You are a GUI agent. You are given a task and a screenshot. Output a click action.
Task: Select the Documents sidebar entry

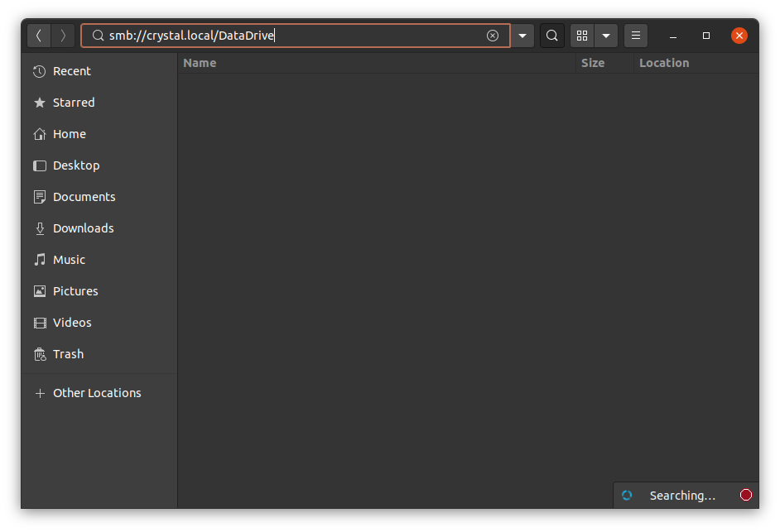84,197
